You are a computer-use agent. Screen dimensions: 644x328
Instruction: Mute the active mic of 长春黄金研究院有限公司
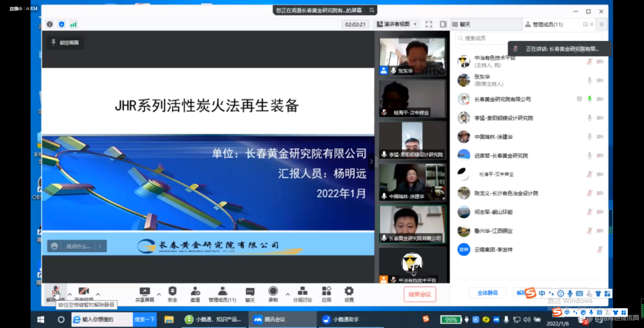[589, 99]
